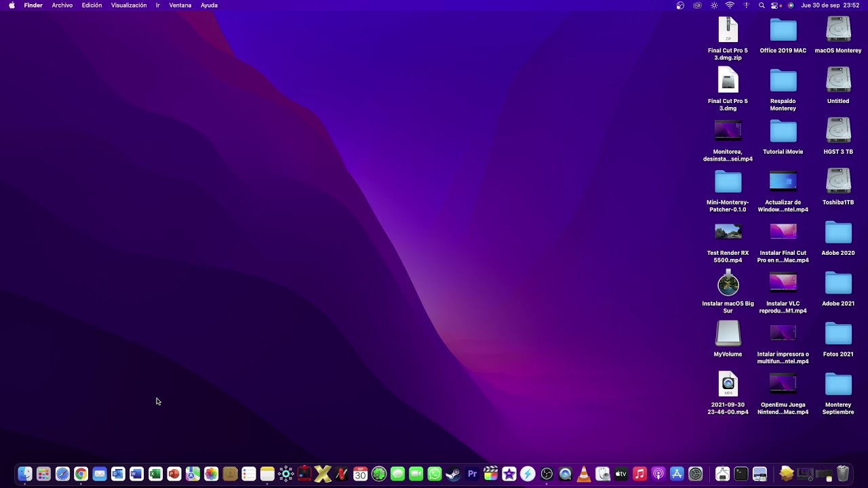868x488 pixels.
Task: Open Podcasts from the dock
Action: click(658, 474)
